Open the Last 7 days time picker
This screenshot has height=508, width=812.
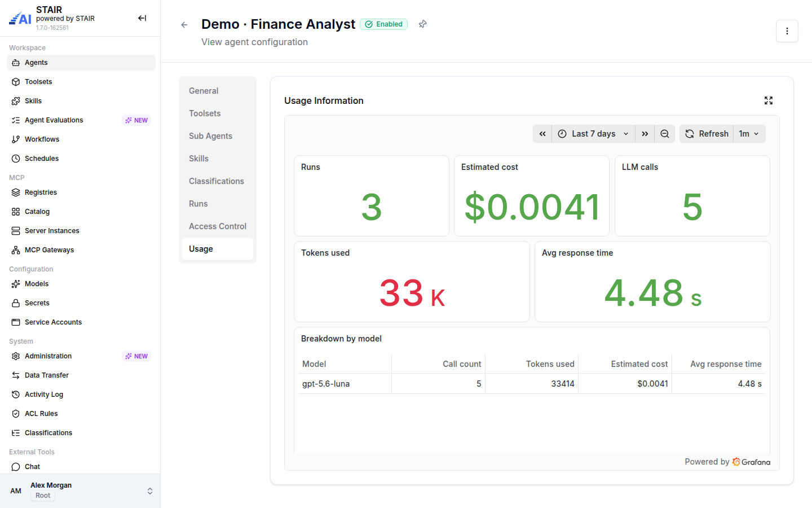pyautogui.click(x=593, y=134)
